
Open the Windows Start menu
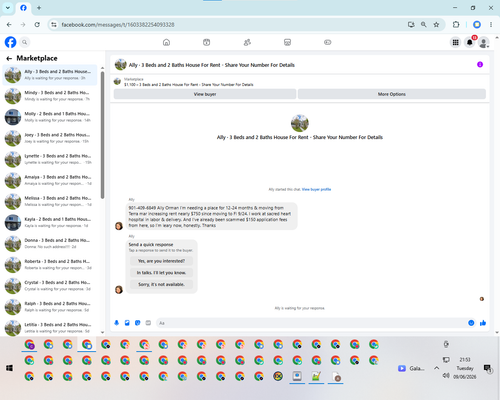pos(9,368)
